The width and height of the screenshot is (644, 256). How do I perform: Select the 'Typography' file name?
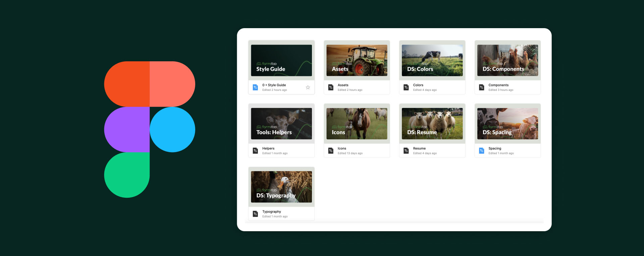(x=272, y=212)
